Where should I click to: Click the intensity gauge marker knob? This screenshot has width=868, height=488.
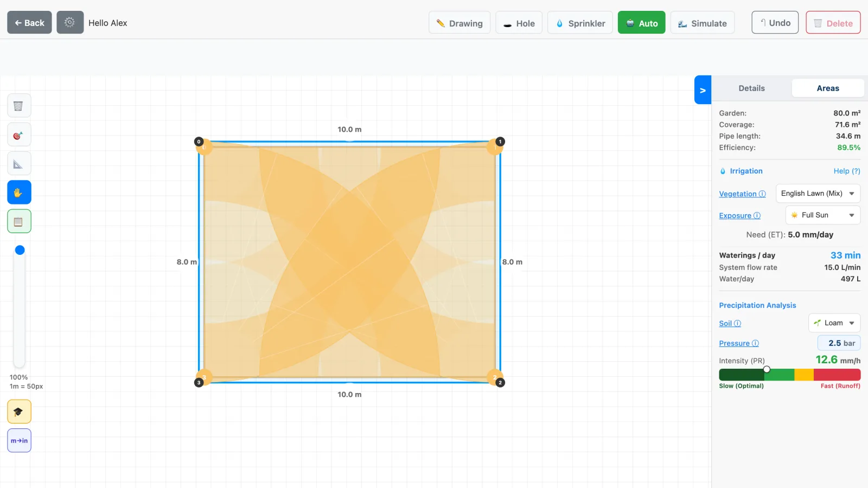click(x=767, y=369)
